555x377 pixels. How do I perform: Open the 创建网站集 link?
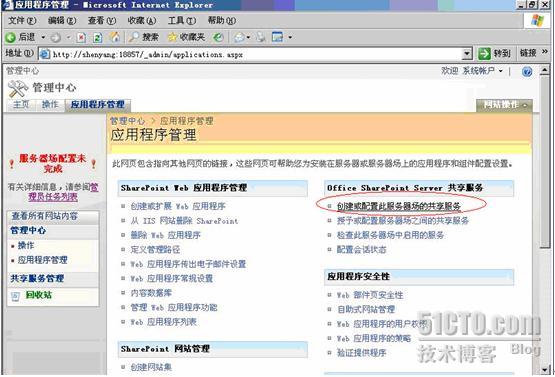tap(151, 367)
